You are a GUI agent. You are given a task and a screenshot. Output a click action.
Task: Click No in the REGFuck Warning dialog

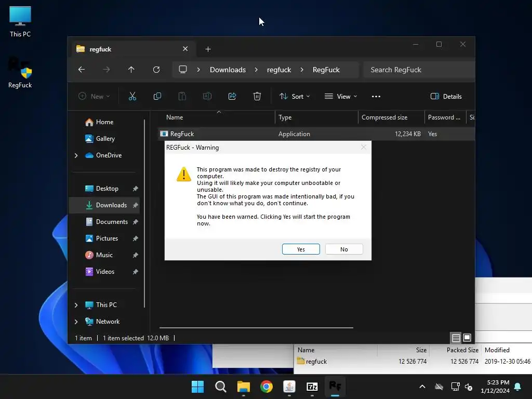344,249
